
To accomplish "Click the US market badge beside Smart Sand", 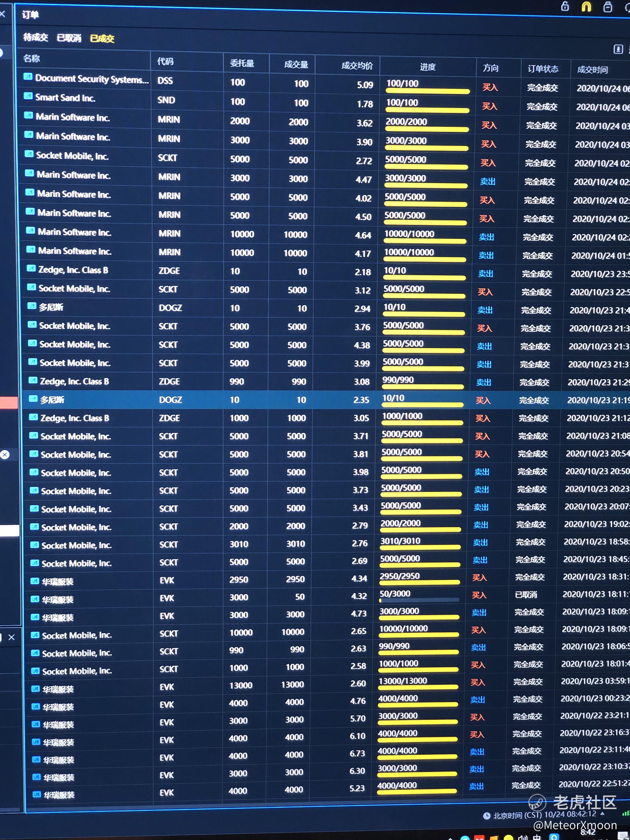I will tap(28, 96).
